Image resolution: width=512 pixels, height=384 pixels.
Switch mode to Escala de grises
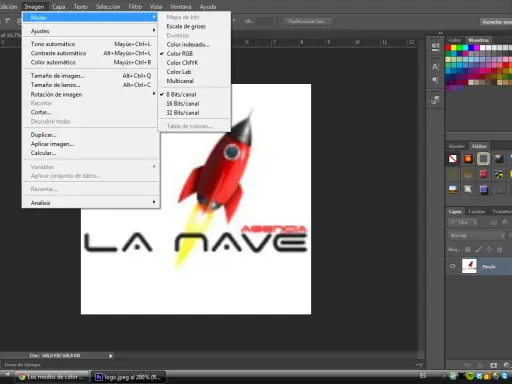tap(186, 26)
